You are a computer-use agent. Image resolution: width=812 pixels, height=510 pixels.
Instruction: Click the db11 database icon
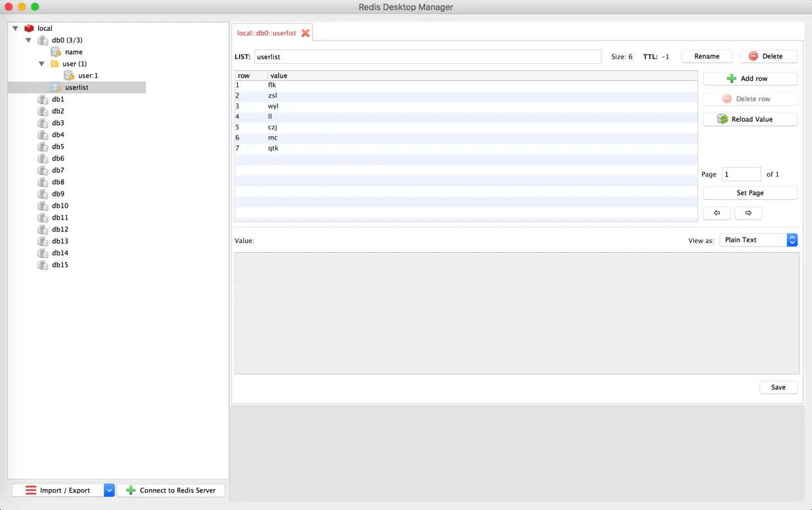43,218
